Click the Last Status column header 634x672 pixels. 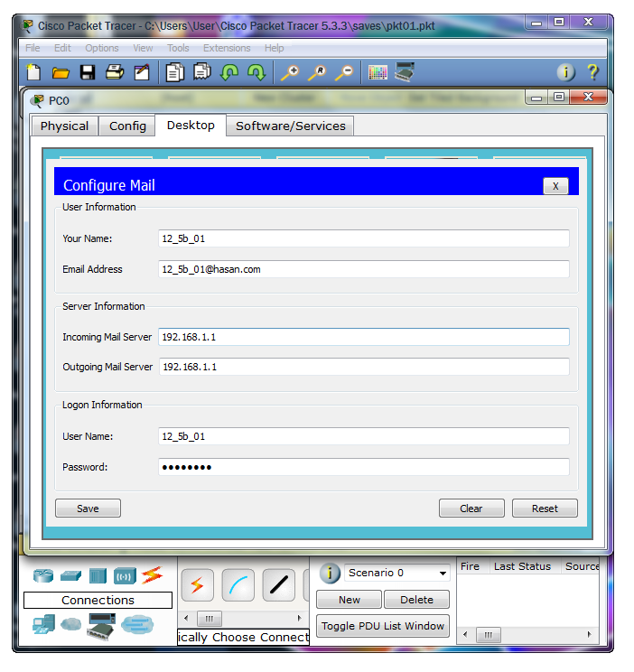pos(522,566)
